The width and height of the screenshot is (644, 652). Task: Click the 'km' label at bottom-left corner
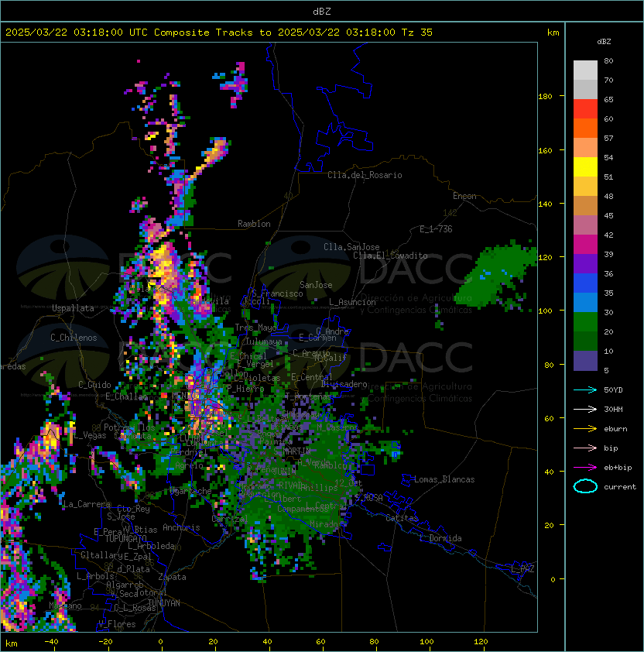click(x=12, y=643)
